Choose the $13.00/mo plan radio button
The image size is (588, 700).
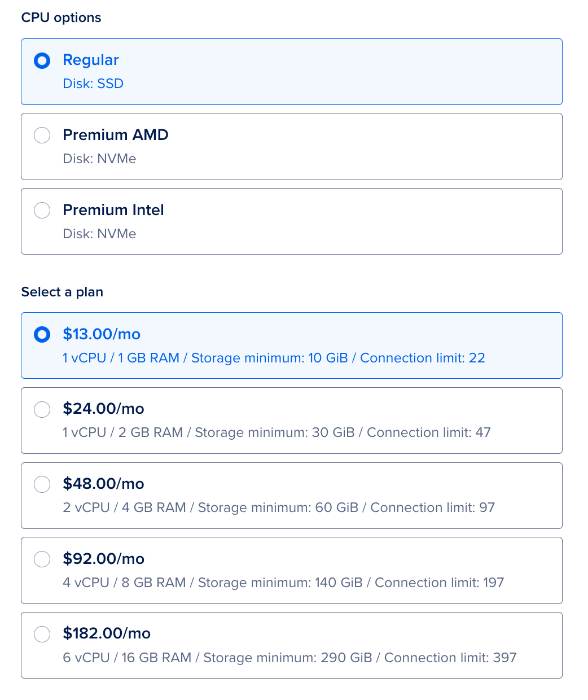[x=42, y=335]
